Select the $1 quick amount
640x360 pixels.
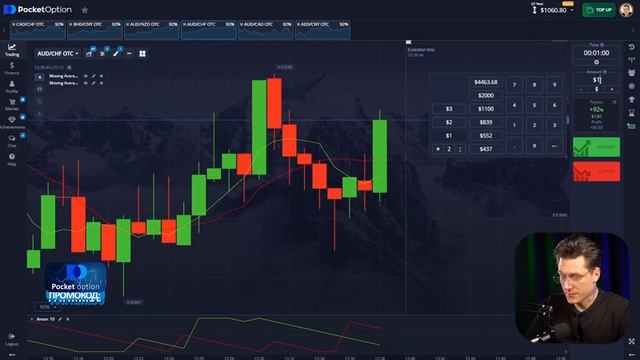coord(449,136)
